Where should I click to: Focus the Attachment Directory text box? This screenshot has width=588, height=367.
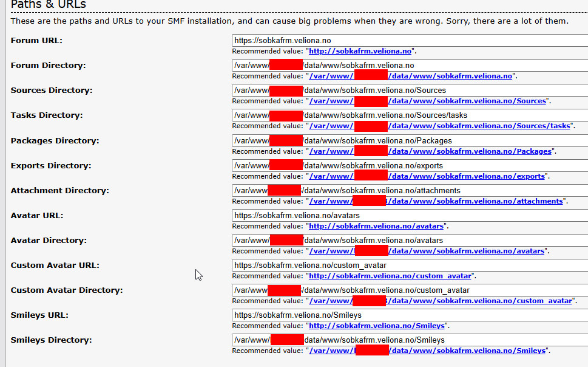click(x=410, y=190)
